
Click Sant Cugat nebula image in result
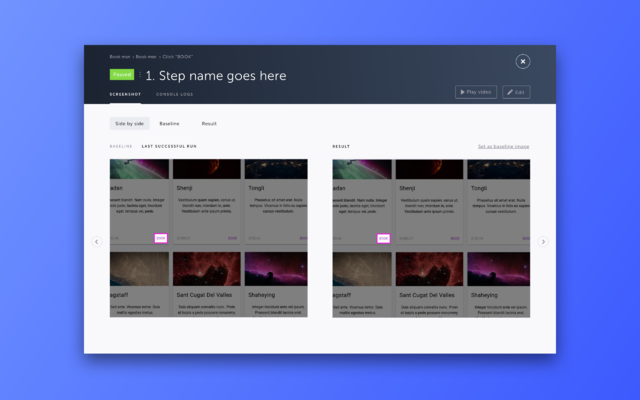(x=429, y=268)
